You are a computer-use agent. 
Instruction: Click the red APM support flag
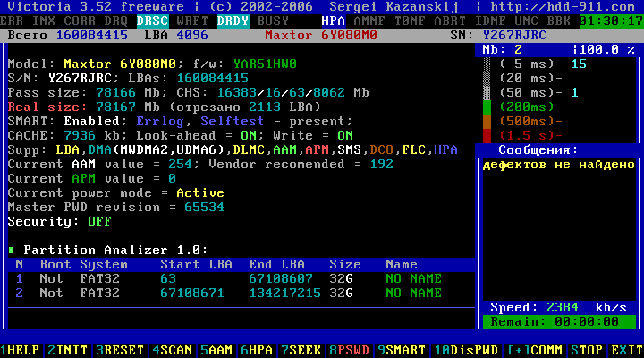point(317,150)
